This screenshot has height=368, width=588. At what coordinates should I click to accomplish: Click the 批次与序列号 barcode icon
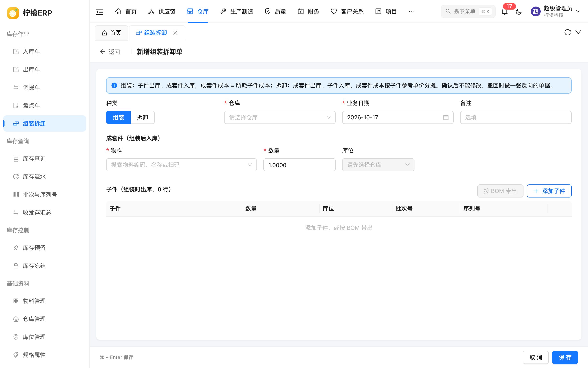16,195
